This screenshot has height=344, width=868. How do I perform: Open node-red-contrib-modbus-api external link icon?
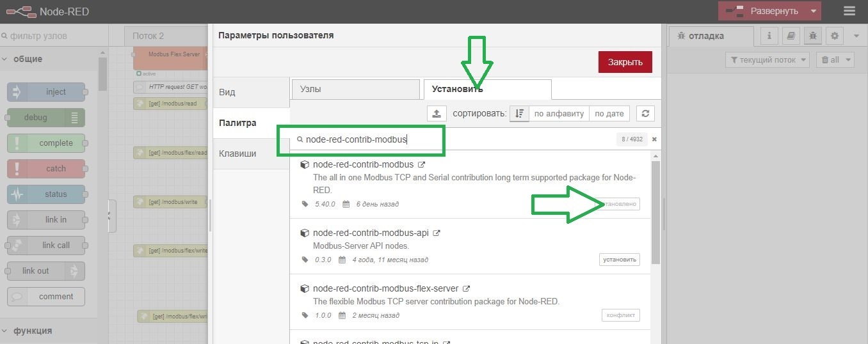pyautogui.click(x=437, y=233)
